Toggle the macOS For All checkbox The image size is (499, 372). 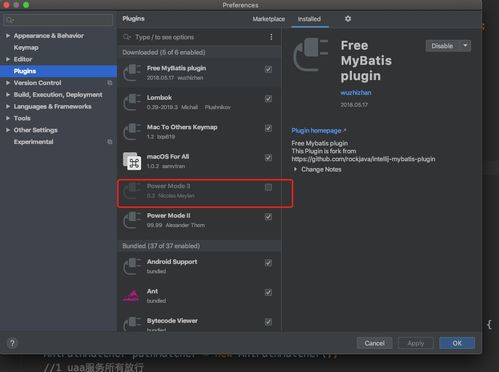268,157
